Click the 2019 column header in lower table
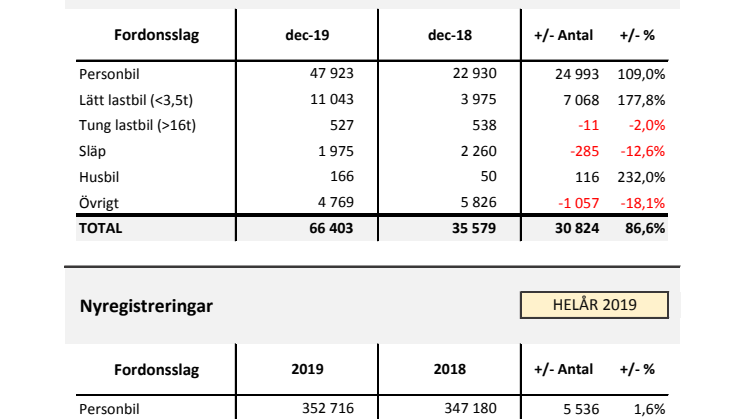746x419 pixels. [307, 369]
